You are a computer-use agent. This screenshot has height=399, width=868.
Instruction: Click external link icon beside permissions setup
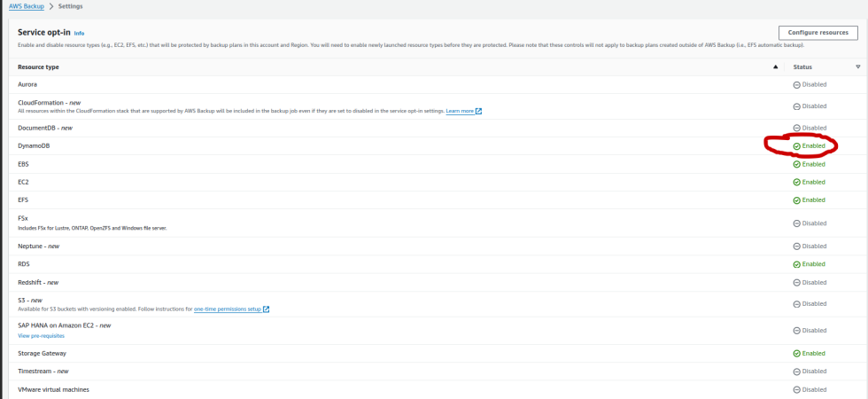click(x=267, y=309)
